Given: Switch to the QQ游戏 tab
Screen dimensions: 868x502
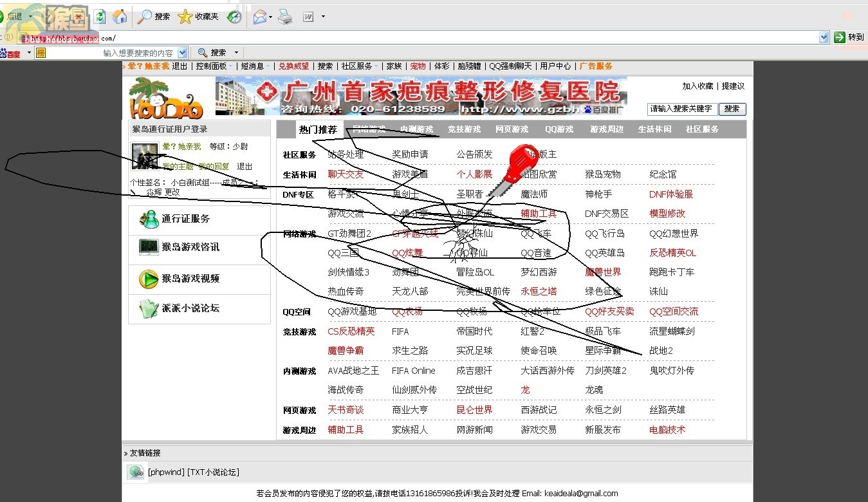Looking at the screenshot, I should coord(559,129).
